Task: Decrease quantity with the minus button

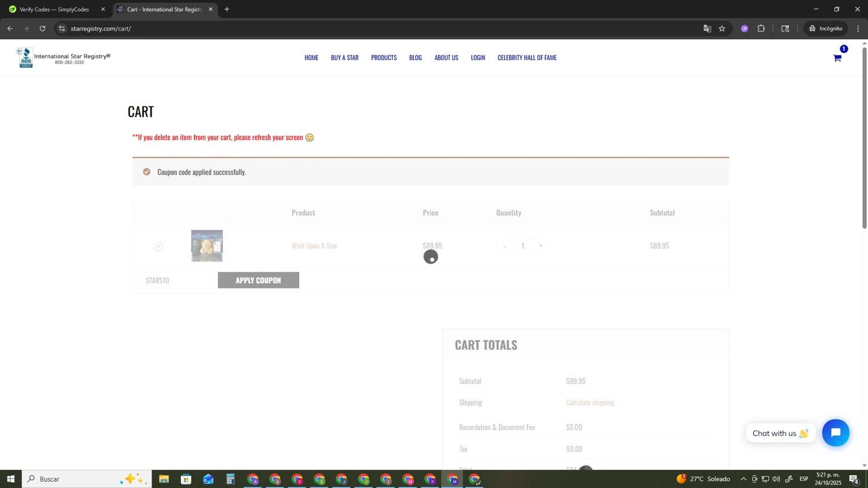Action: (505, 246)
